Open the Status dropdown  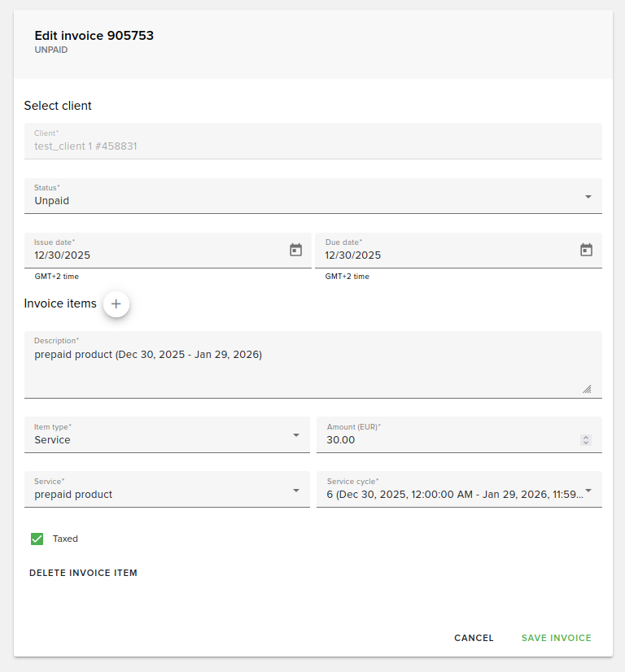pyautogui.click(x=588, y=196)
